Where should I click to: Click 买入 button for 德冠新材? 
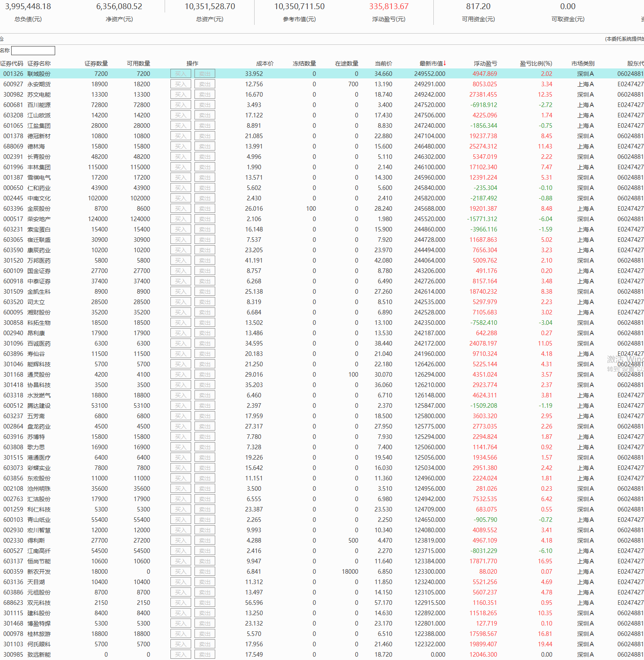[x=181, y=136]
